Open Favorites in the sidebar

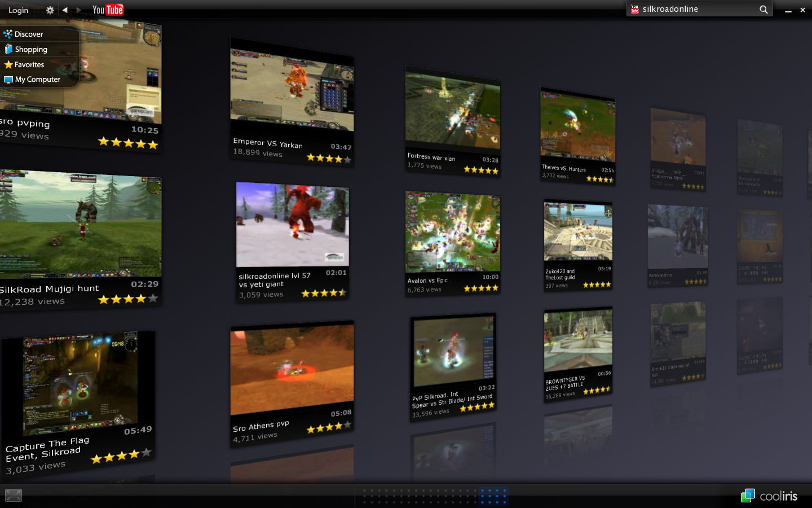pyautogui.click(x=29, y=65)
